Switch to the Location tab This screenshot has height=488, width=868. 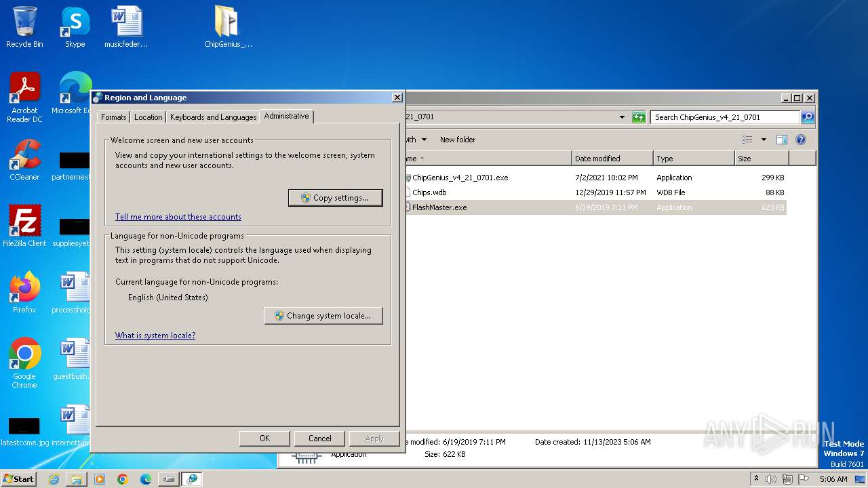[148, 117]
